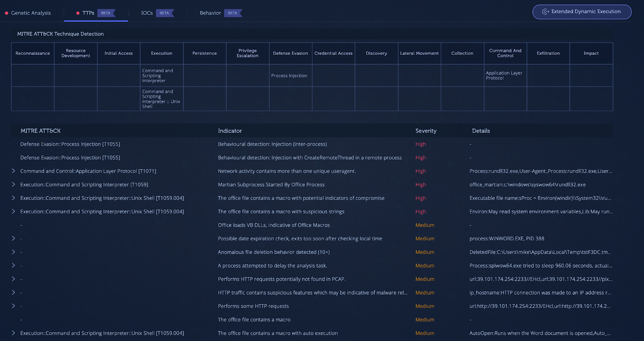Image resolution: width=644 pixels, height=341 pixels.
Task: Click the Defense Evasion column header
Action: tap(291, 53)
